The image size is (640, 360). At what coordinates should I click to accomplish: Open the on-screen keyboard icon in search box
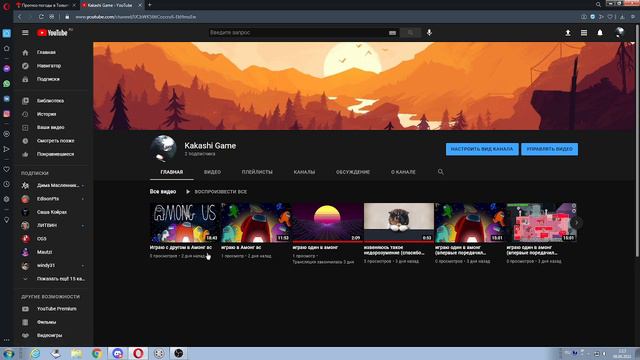tap(392, 33)
